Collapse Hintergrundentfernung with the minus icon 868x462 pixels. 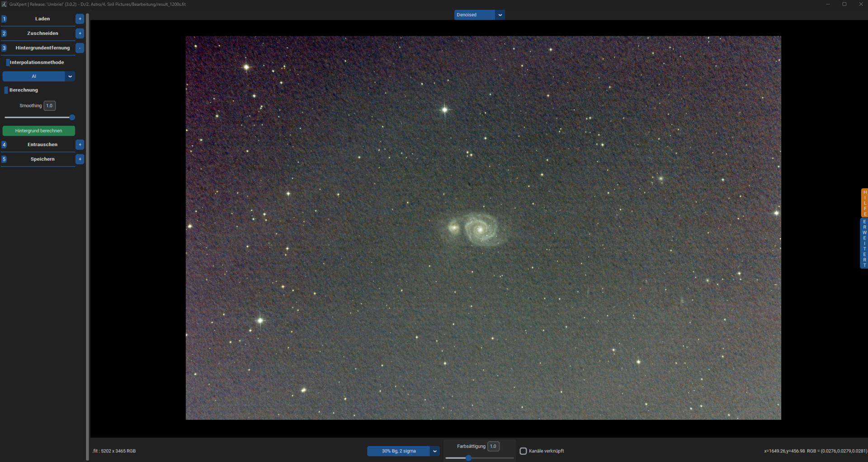tap(80, 48)
